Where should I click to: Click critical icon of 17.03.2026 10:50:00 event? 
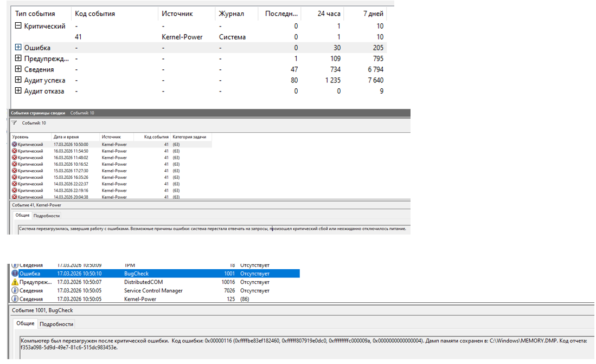tap(15, 145)
